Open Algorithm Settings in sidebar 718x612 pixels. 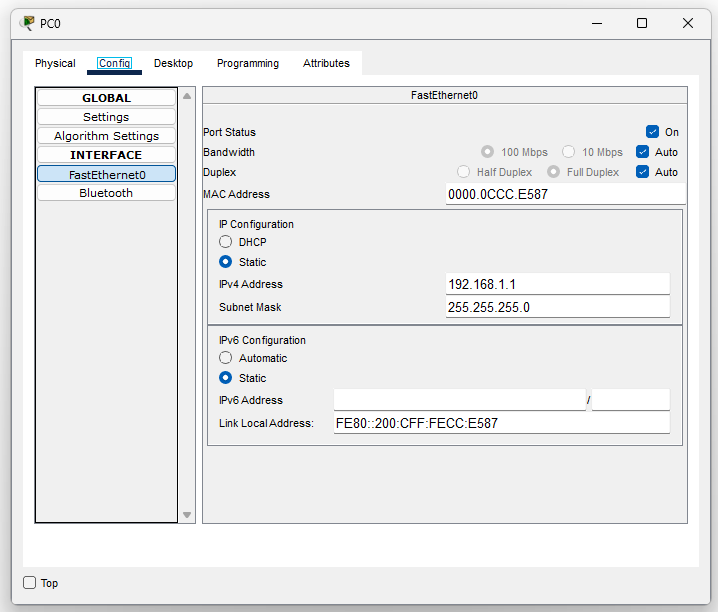pos(106,136)
